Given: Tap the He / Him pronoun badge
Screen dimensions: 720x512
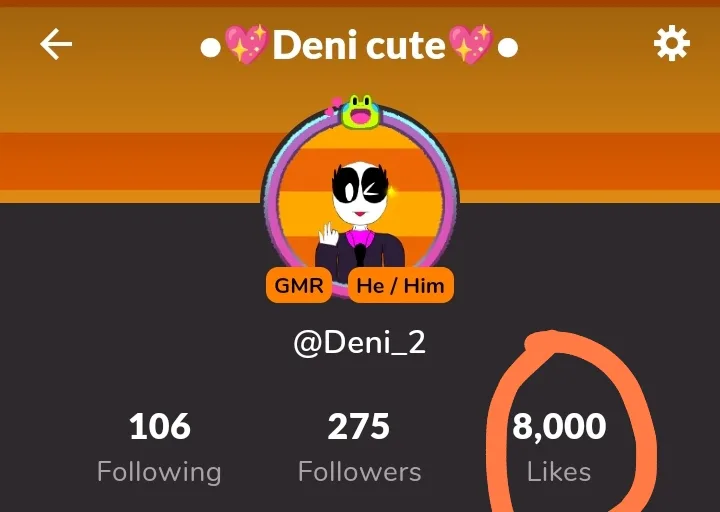Looking at the screenshot, I should coord(401,285).
